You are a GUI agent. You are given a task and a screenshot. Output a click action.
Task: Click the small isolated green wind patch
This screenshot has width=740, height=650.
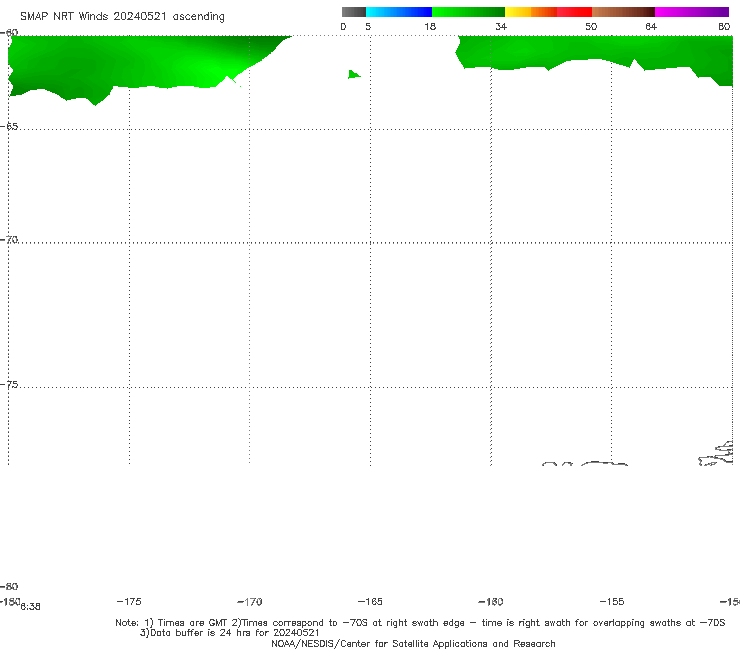pyautogui.click(x=354, y=74)
